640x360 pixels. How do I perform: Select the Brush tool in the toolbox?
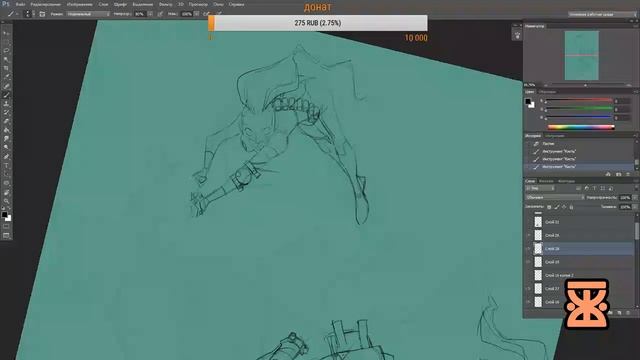6,95
